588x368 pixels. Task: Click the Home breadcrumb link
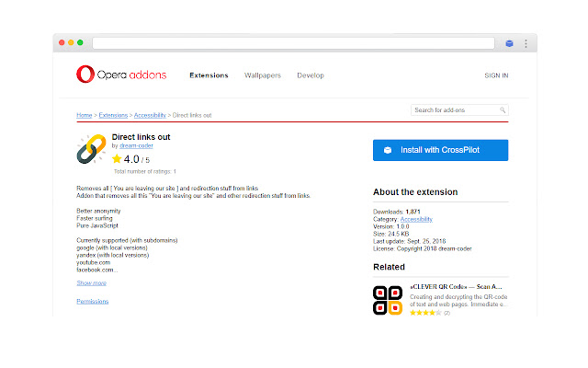84,115
